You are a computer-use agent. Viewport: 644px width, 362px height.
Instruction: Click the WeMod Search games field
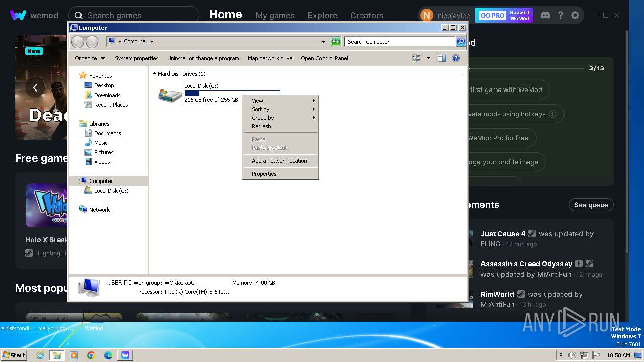coord(133,15)
